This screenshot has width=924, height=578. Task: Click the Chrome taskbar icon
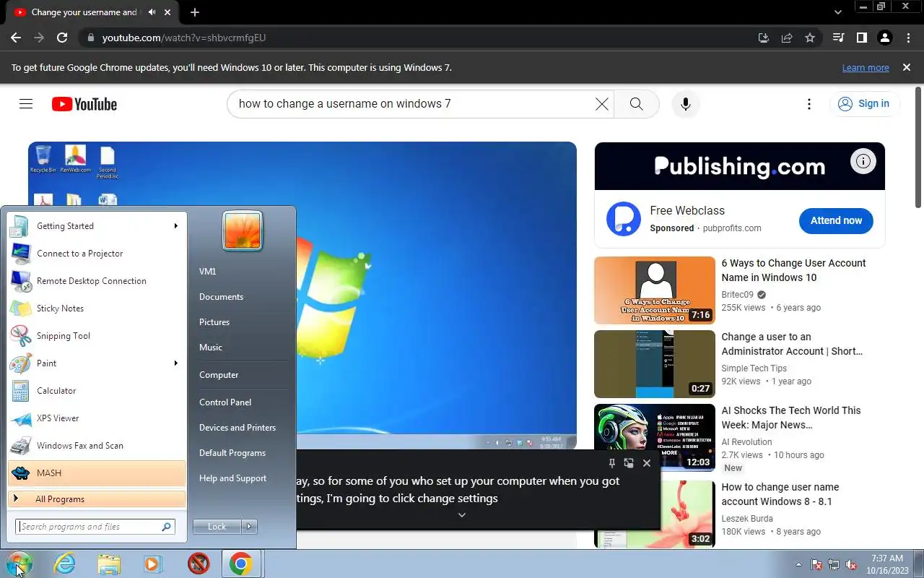click(241, 564)
